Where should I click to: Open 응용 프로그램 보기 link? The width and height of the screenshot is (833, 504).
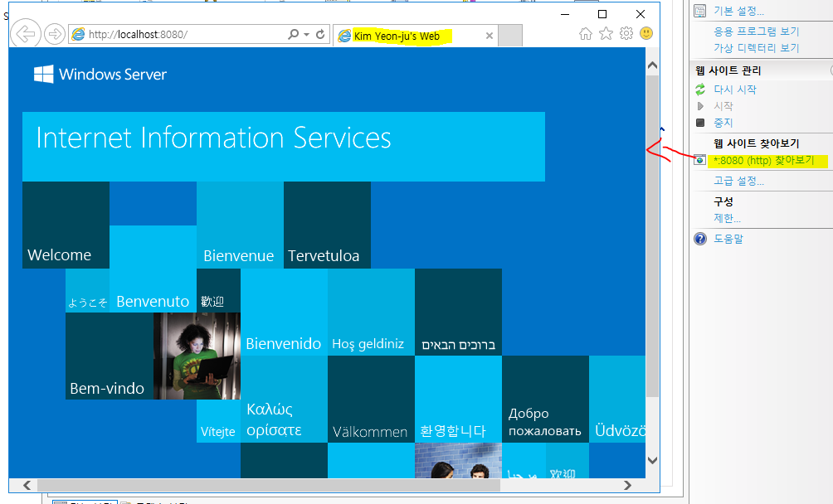click(756, 31)
